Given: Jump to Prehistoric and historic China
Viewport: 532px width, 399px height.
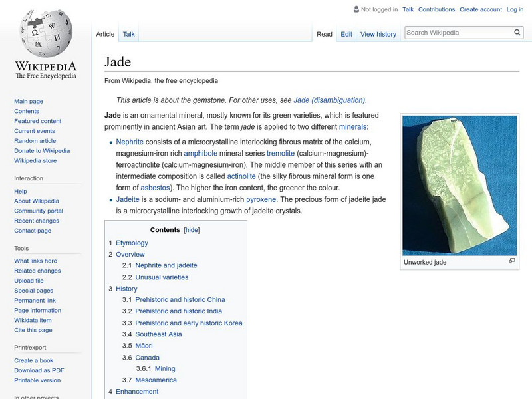Looking at the screenshot, I should [x=180, y=300].
